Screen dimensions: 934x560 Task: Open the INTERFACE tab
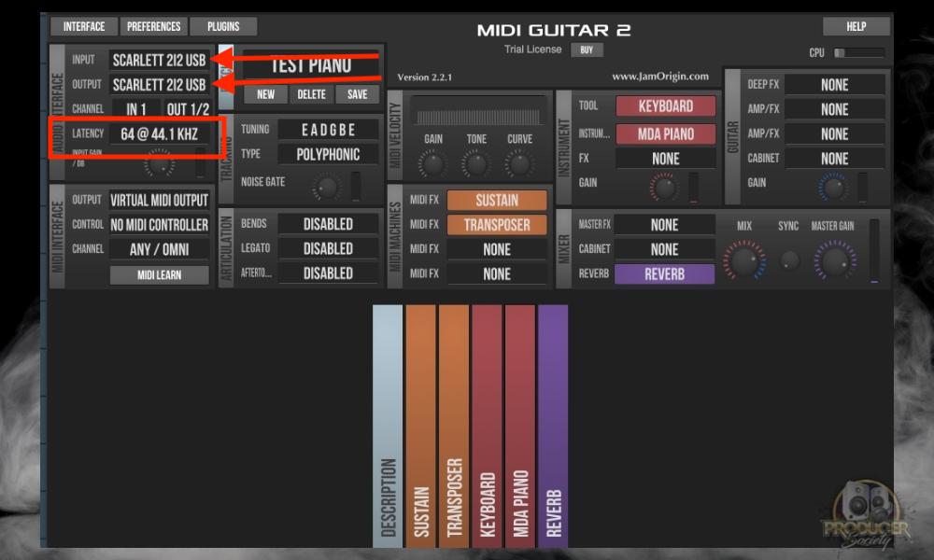tap(84, 27)
